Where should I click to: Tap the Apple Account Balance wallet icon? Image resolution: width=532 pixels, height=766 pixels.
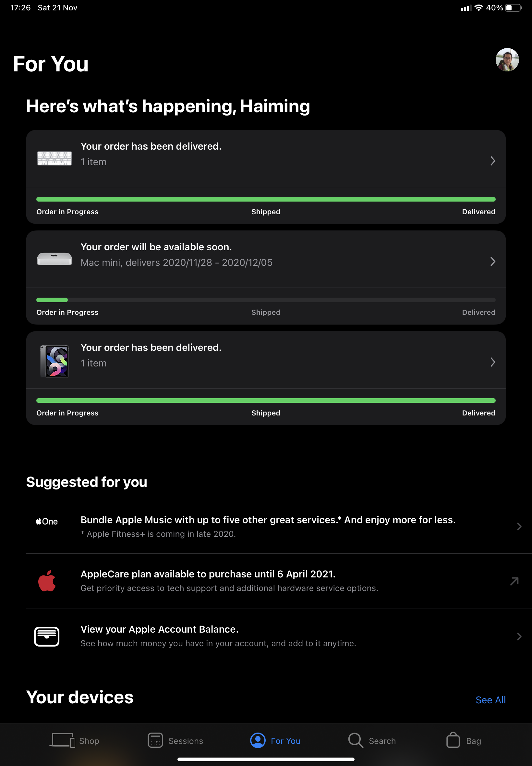click(47, 636)
